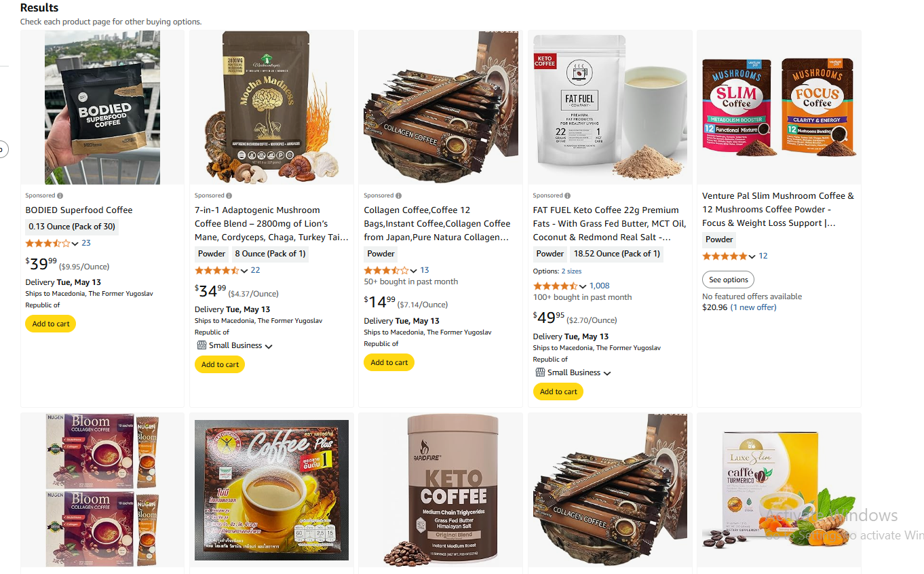Open the Luxe Slim caffe turmerico image

coord(779,491)
